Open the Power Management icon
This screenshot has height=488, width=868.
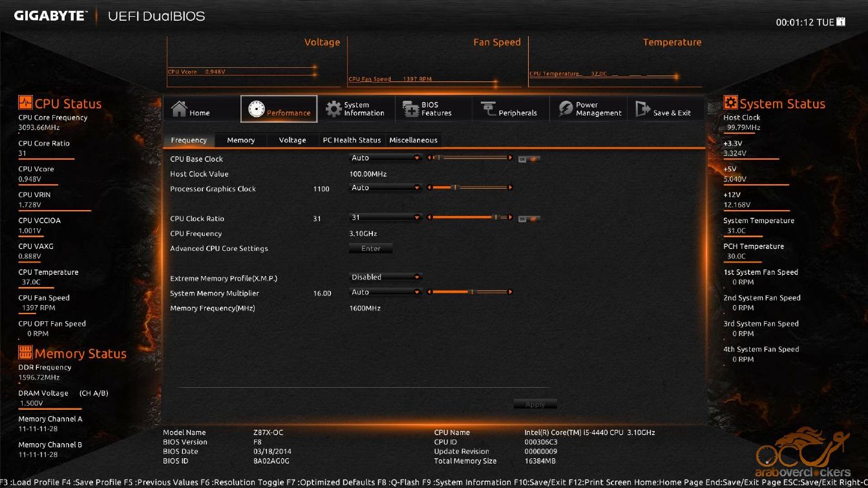pyautogui.click(x=566, y=109)
